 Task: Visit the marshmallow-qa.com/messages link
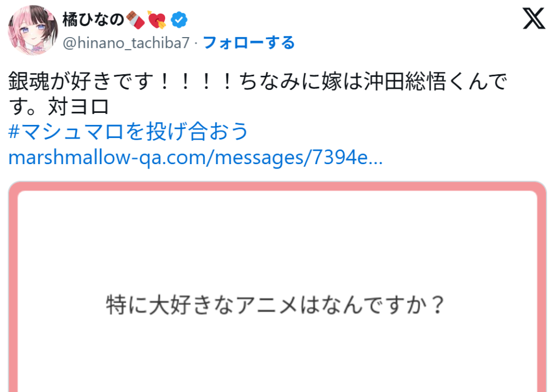pyautogui.click(x=196, y=158)
